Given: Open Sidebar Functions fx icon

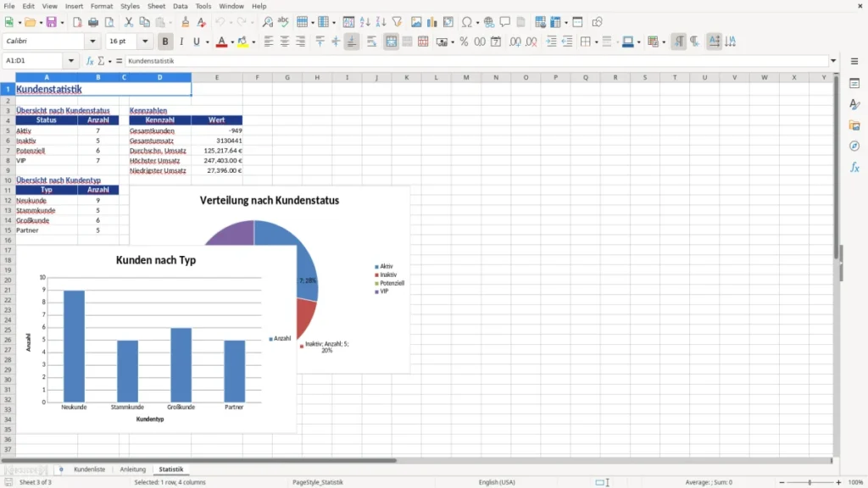Looking at the screenshot, I should click(854, 167).
